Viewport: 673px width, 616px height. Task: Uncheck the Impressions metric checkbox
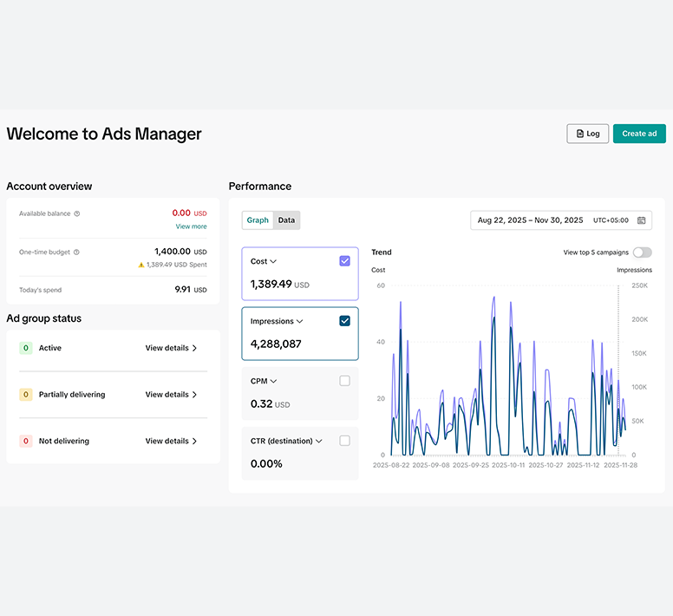tap(344, 321)
